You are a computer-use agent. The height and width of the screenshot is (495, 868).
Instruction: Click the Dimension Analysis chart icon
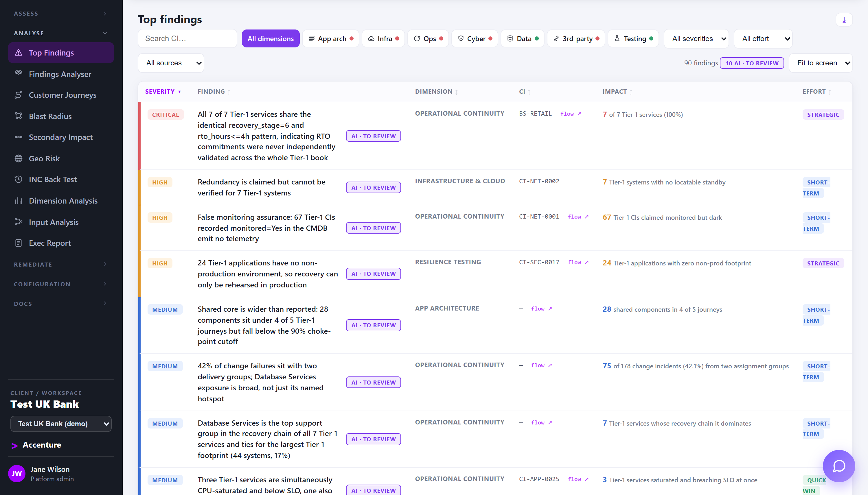tap(18, 201)
